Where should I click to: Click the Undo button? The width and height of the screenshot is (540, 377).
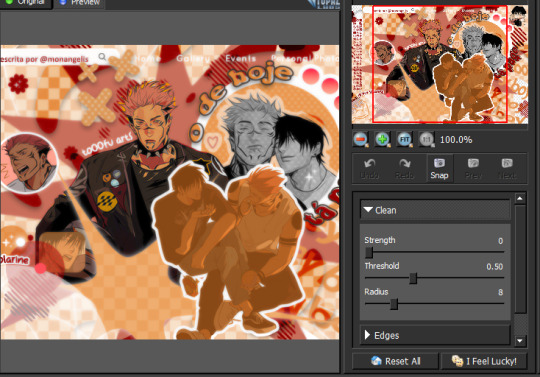pos(370,168)
